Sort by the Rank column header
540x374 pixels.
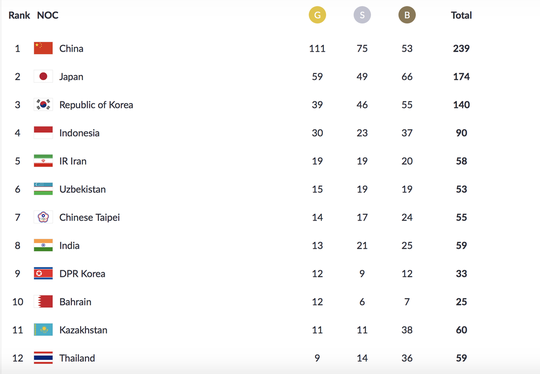[19, 15]
